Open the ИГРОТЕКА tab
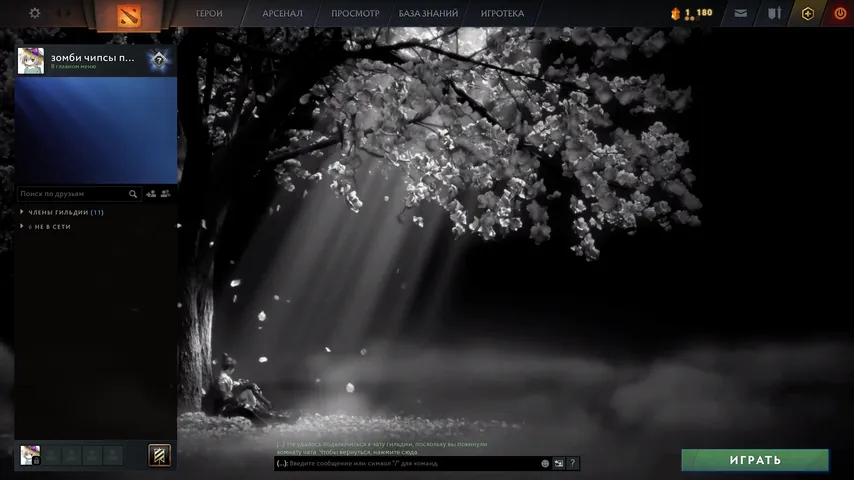Viewport: 854px width, 480px height. [502, 14]
